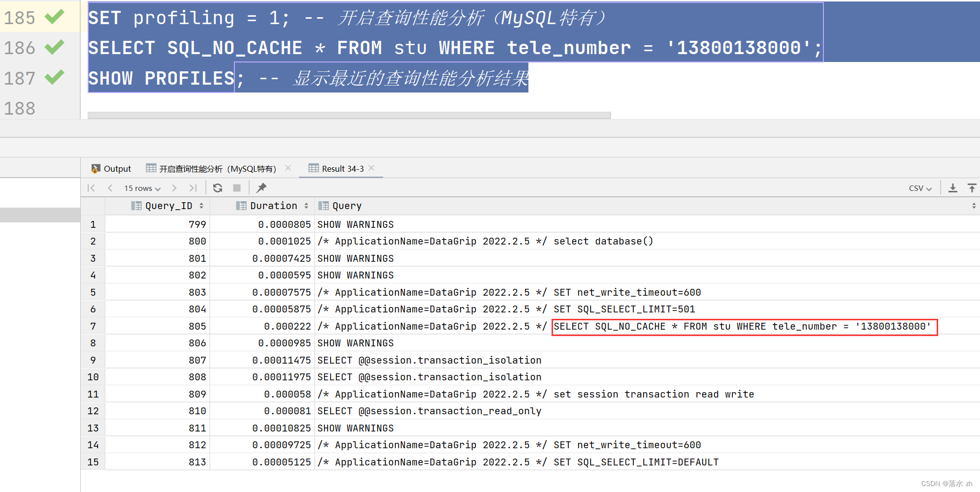Click the Query_ID cell 811
This screenshot has height=492, width=980.
(x=158, y=428)
